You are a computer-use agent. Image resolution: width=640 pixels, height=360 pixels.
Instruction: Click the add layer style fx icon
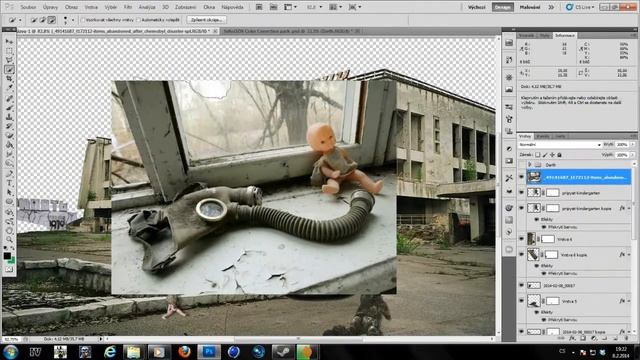coord(572,338)
